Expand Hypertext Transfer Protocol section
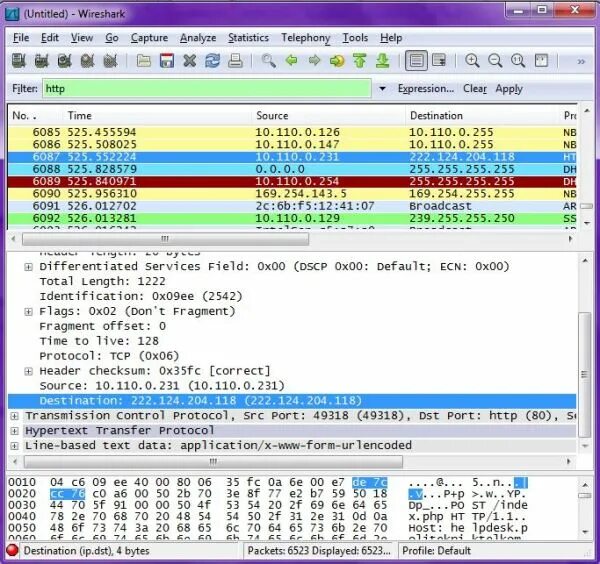Image resolution: width=600 pixels, height=564 pixels. 15,431
